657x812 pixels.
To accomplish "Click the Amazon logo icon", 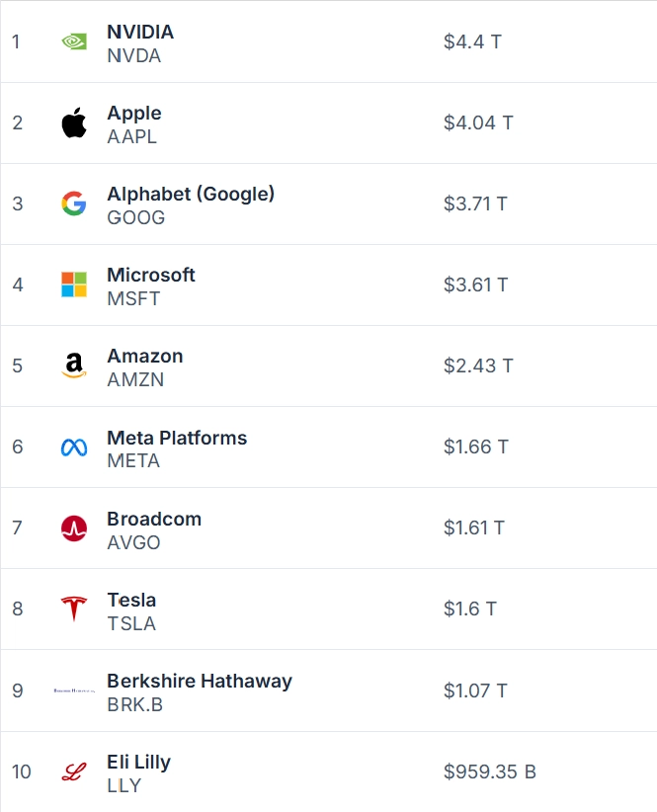I will [74, 366].
